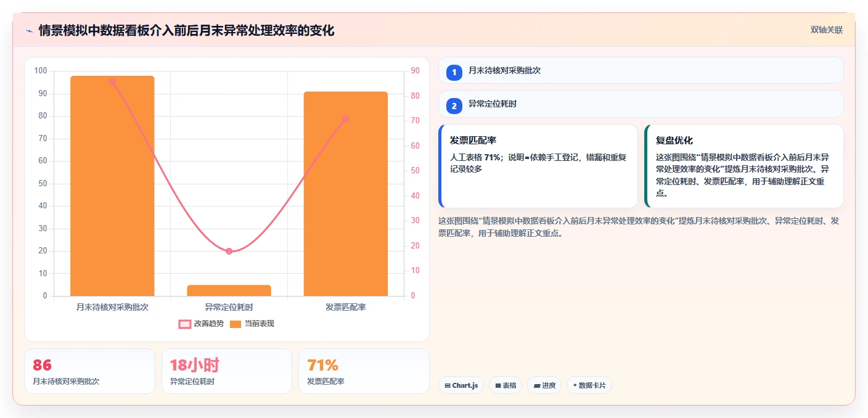Click the 表格 tag
The height and width of the screenshot is (418, 868).
[506, 385]
